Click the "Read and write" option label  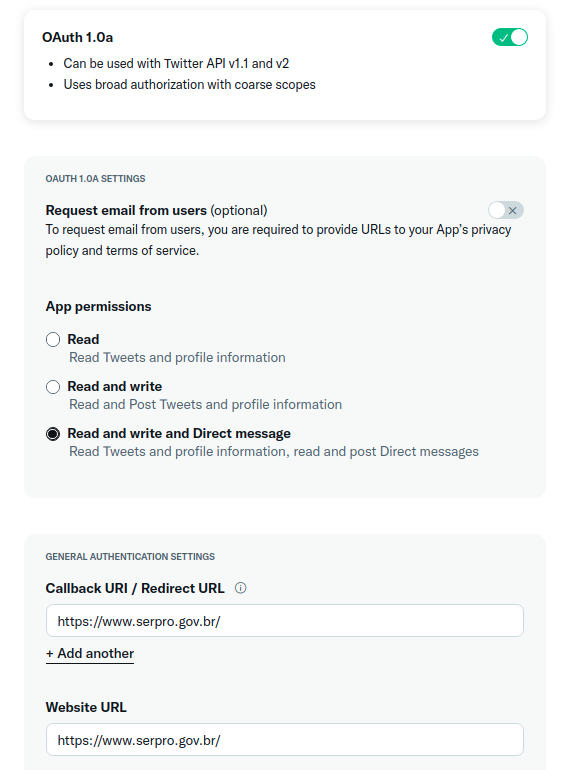[115, 386]
